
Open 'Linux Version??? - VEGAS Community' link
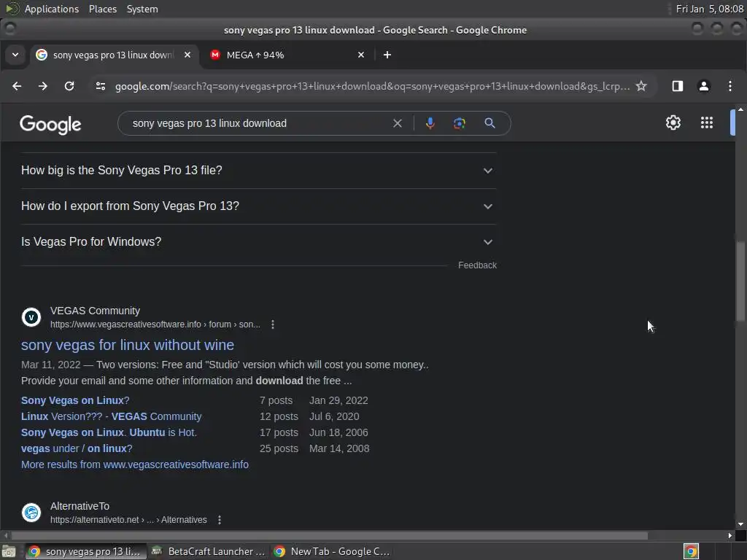(112, 416)
